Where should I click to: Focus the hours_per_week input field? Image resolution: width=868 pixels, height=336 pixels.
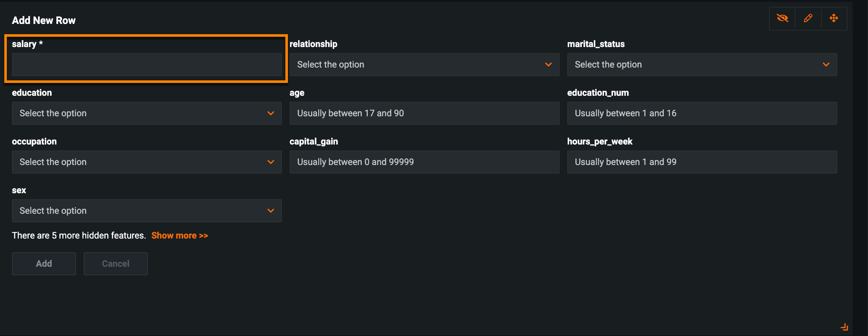[x=701, y=162]
